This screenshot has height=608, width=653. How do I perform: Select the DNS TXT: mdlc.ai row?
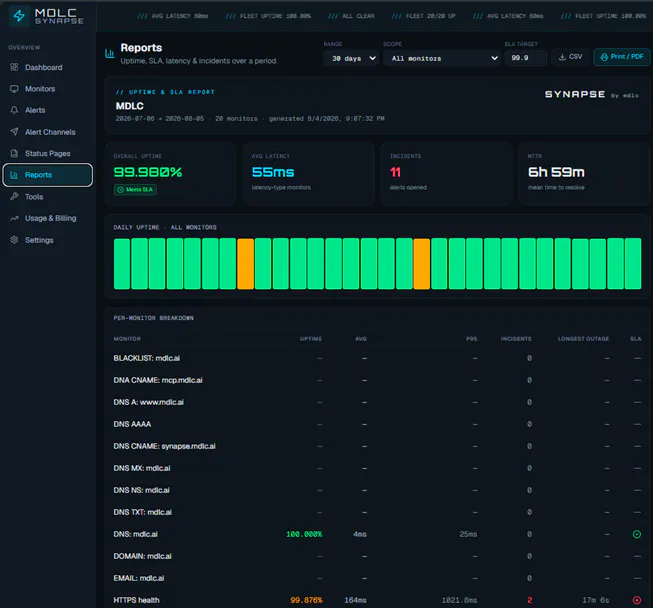(377, 512)
